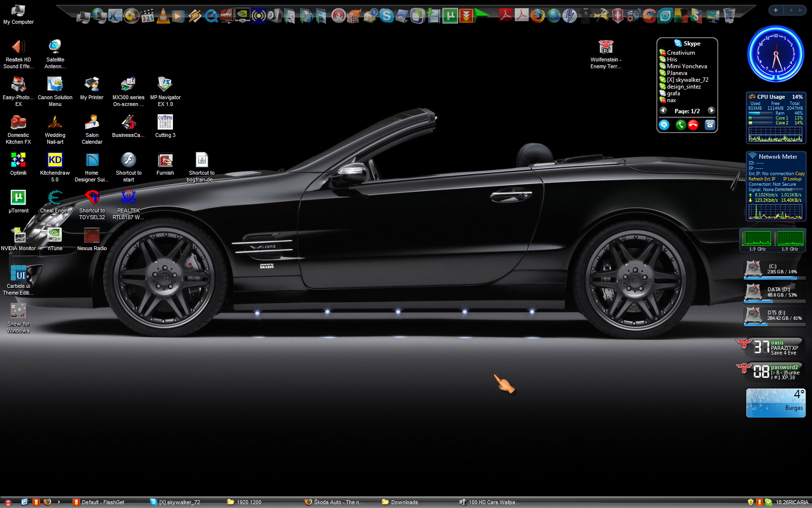812x508 pixels.
Task: Open the µTorrent desktop shortcut
Action: coord(18,198)
